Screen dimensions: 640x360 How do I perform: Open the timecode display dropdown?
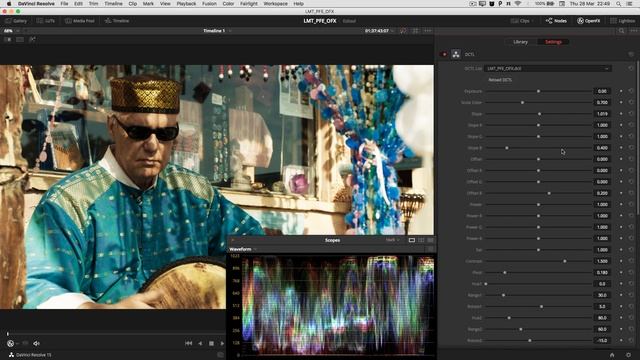pos(380,31)
